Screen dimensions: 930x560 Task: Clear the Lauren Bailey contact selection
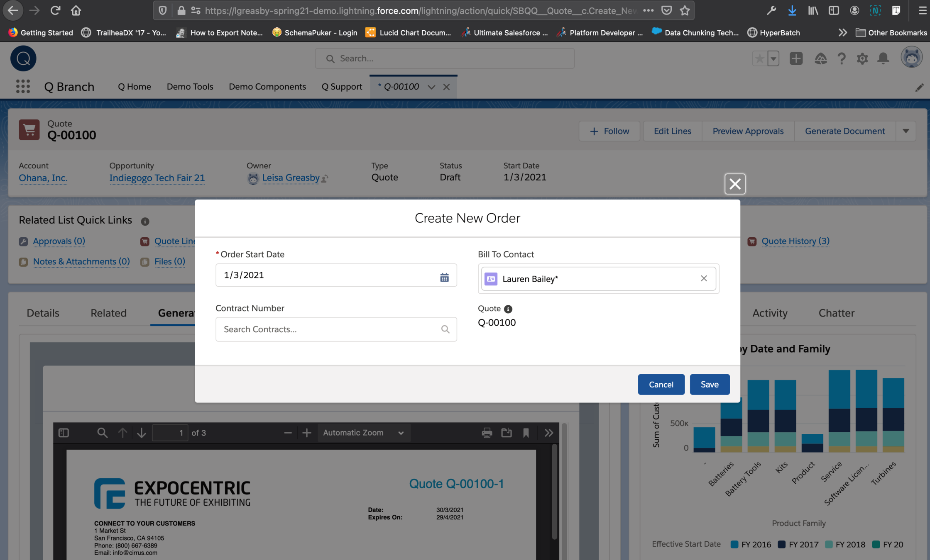click(x=704, y=278)
